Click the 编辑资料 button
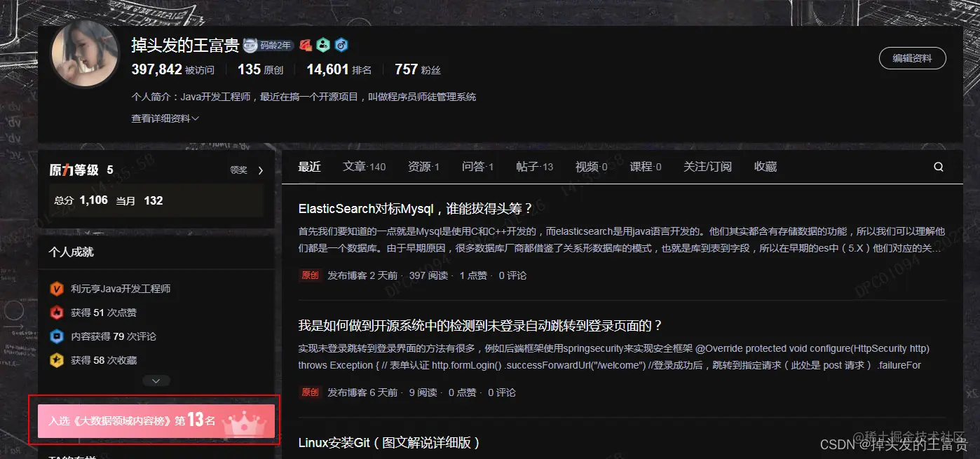 [x=912, y=59]
